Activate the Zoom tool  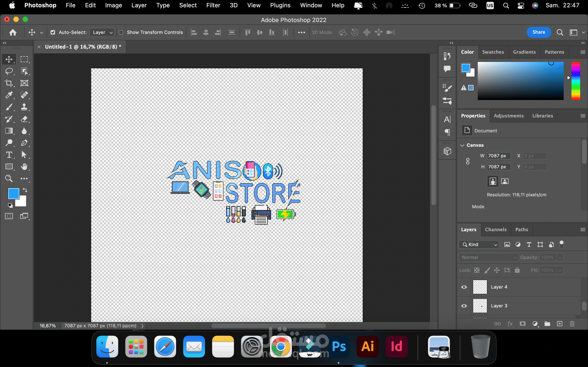(9, 179)
